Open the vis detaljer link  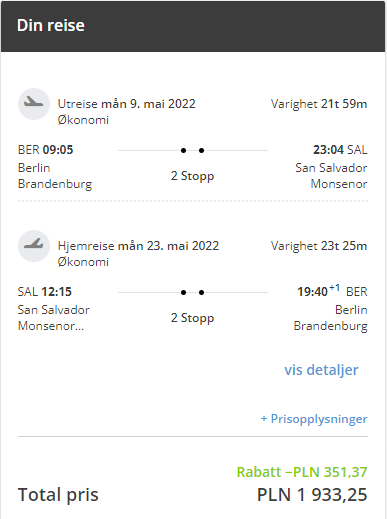[x=321, y=370]
